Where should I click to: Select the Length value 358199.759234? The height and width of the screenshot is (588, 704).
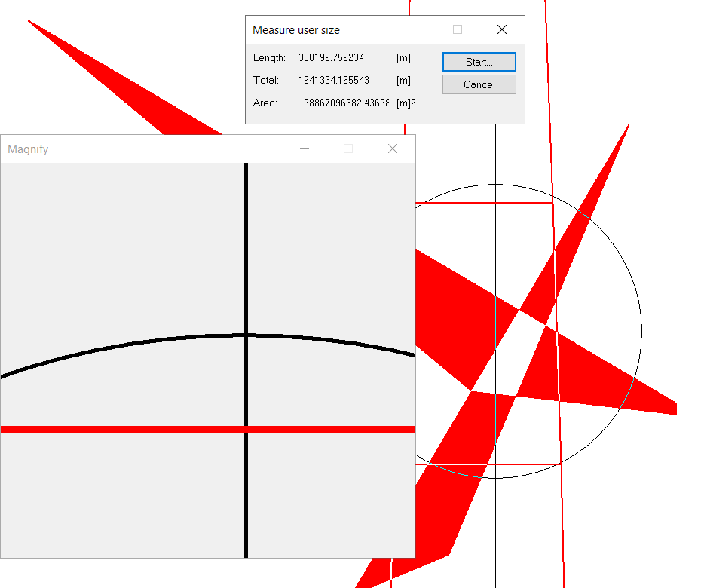[332, 57]
